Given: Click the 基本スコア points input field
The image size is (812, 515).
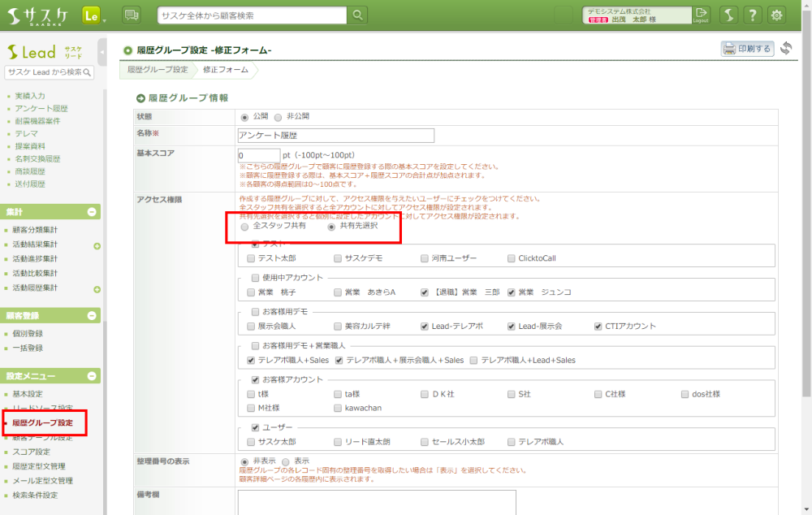Looking at the screenshot, I should click(258, 155).
